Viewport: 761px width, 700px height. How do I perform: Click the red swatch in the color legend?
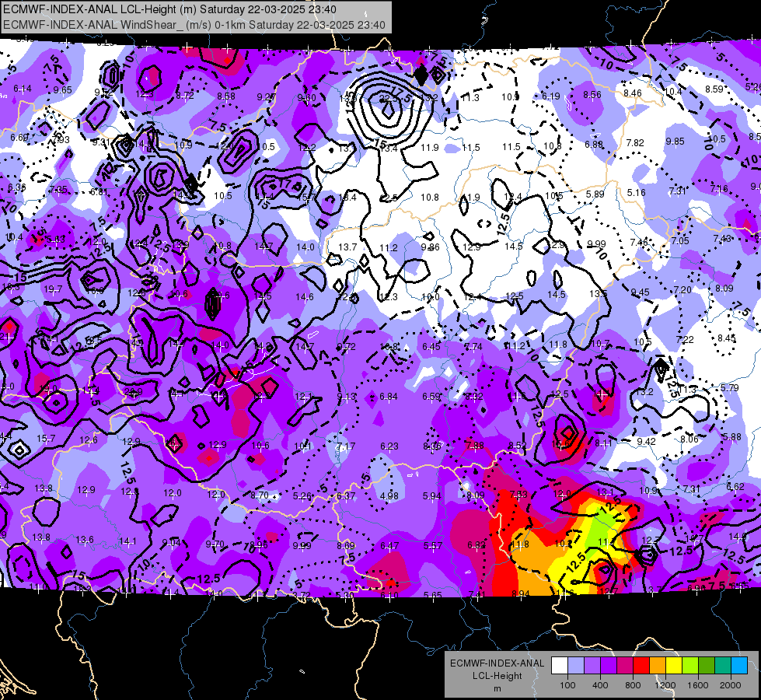[641, 666]
